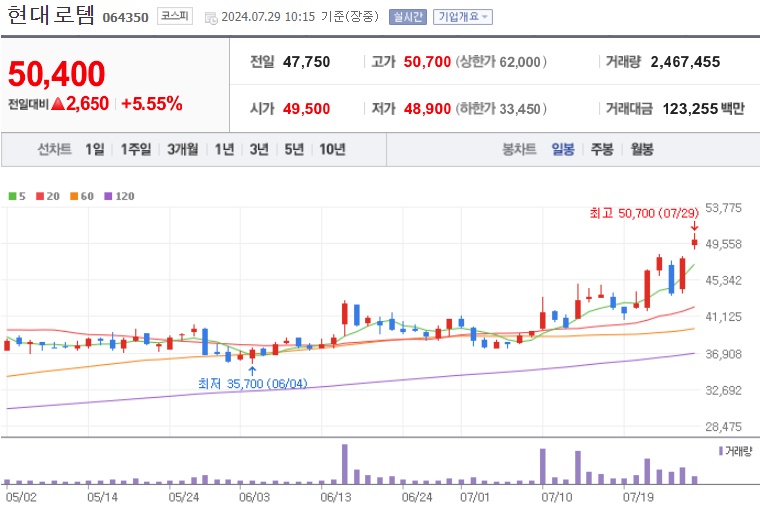The image size is (760, 510).
Task: Click the 최저 35,700 (06/04) chart annotation
Action: click(x=253, y=383)
